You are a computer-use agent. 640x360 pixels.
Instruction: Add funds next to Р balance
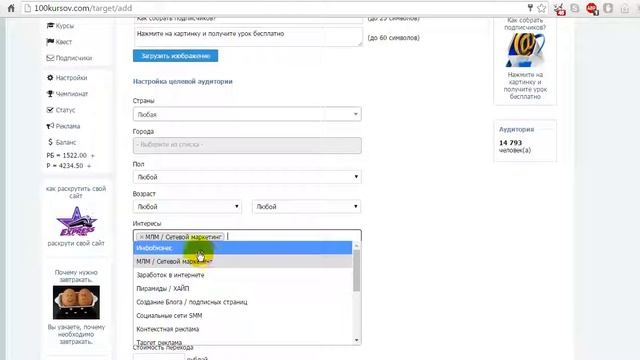89,166
